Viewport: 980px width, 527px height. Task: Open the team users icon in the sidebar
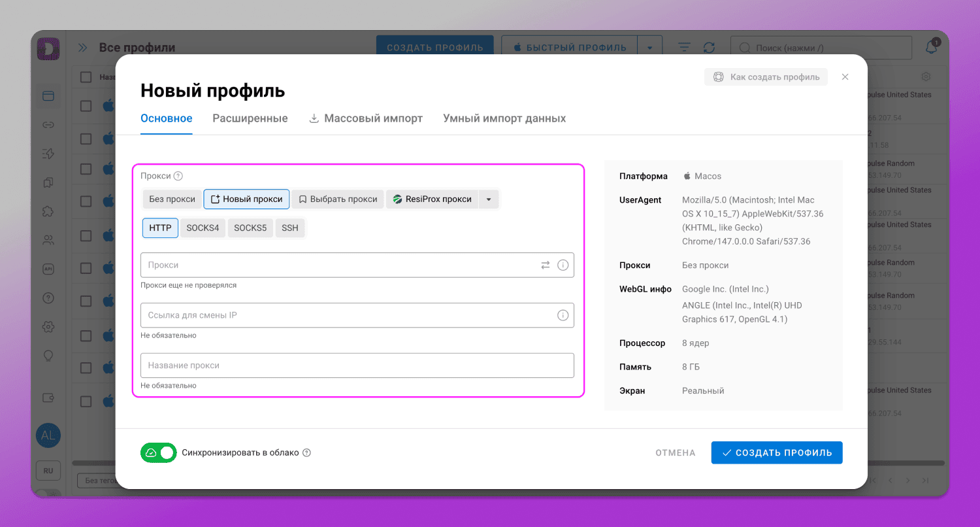(x=48, y=240)
